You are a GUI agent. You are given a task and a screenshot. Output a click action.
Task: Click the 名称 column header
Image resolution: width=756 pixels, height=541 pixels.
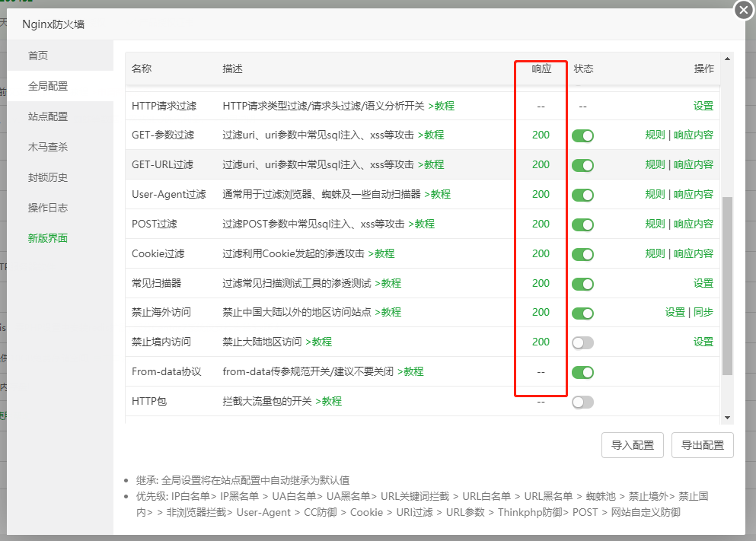[142, 69]
